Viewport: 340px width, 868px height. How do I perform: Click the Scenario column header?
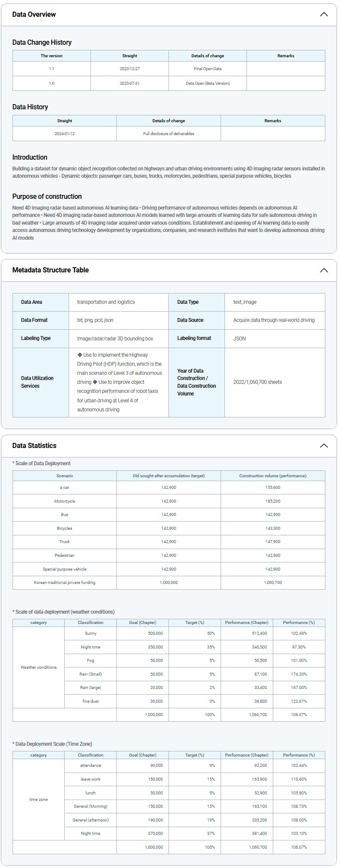pos(64,476)
